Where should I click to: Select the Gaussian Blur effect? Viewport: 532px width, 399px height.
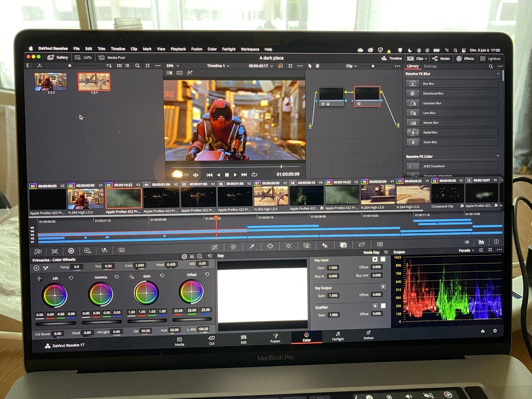click(452, 103)
